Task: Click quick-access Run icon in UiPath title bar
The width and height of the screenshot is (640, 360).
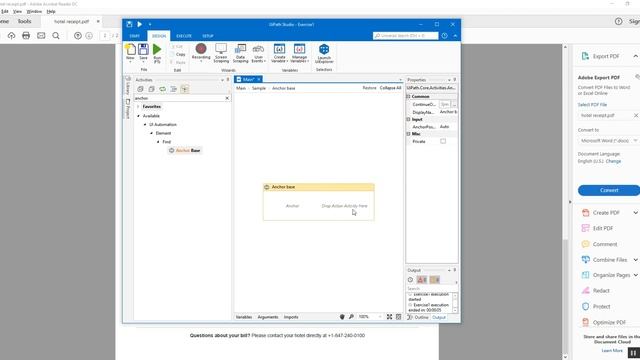Action: pyautogui.click(x=140, y=24)
